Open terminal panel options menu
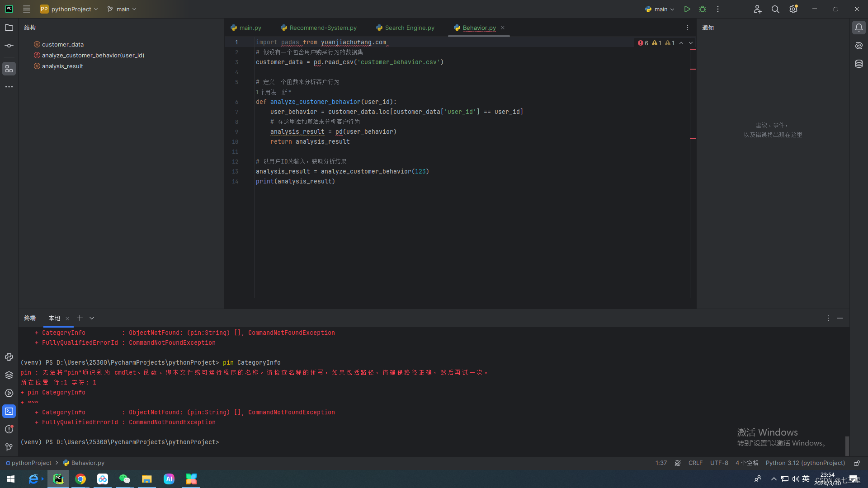868x488 pixels. (x=828, y=318)
